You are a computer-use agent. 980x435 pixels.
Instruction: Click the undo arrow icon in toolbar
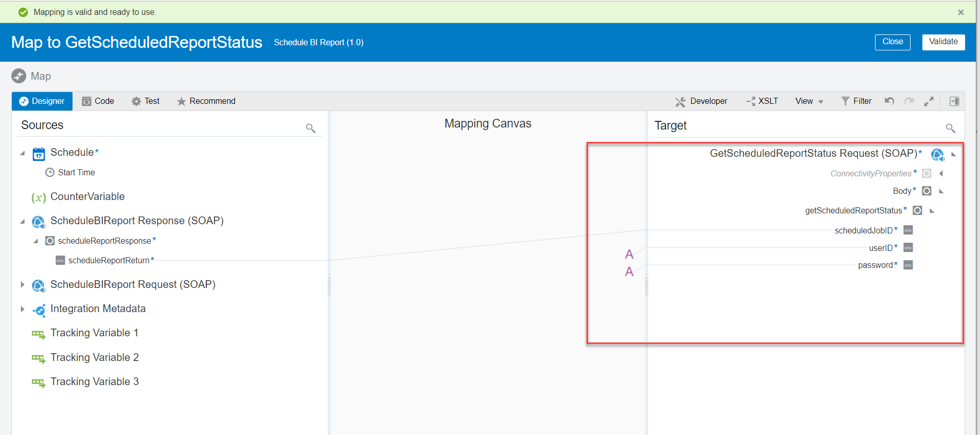pyautogui.click(x=889, y=101)
